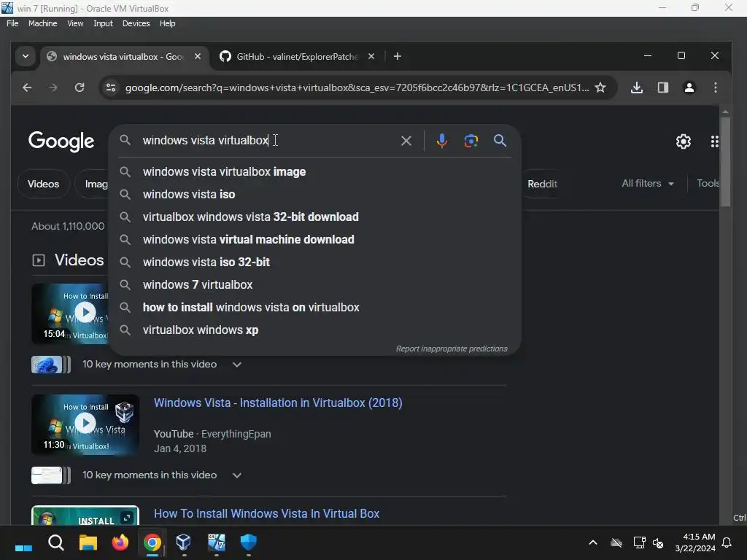
Task: Open Chrome downloads icon
Action: pos(637,87)
